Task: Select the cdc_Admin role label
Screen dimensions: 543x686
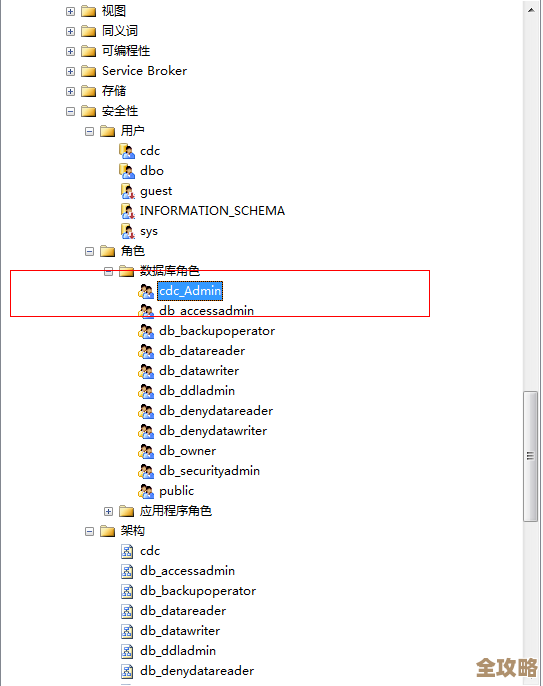Action: pyautogui.click(x=190, y=291)
